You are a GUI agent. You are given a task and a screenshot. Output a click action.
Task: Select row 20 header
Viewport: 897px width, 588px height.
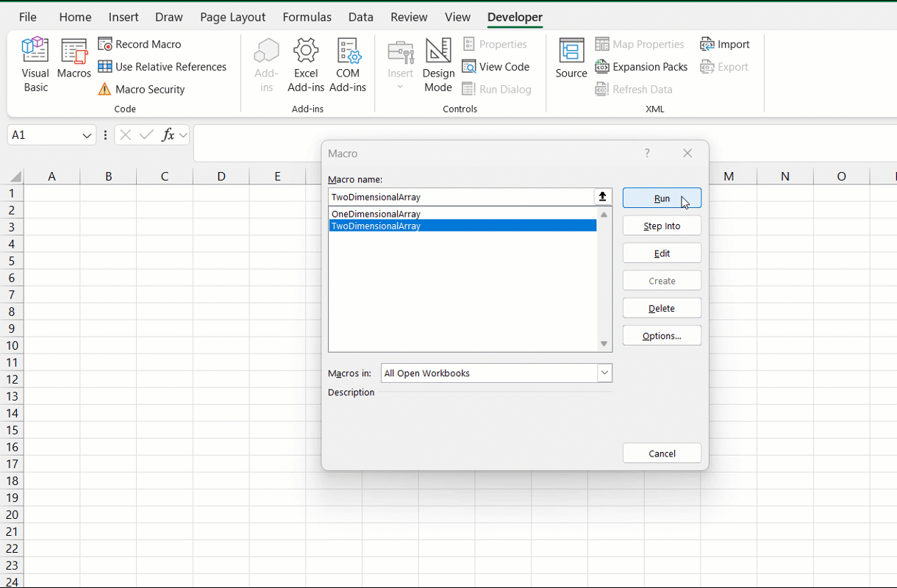coord(12,514)
